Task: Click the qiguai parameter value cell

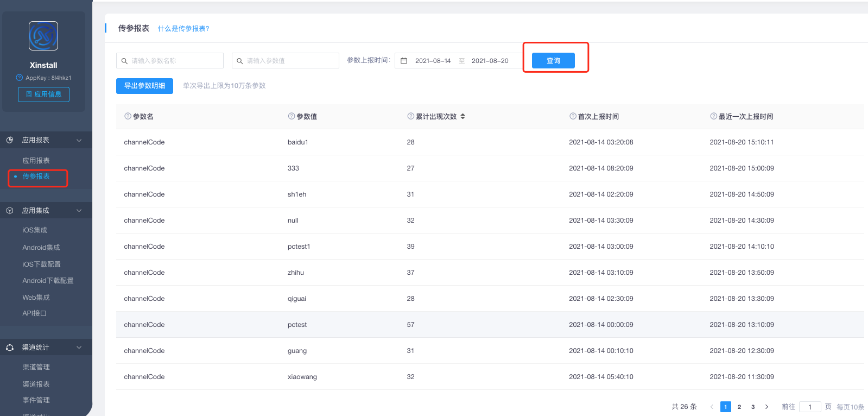Action: pos(297,299)
